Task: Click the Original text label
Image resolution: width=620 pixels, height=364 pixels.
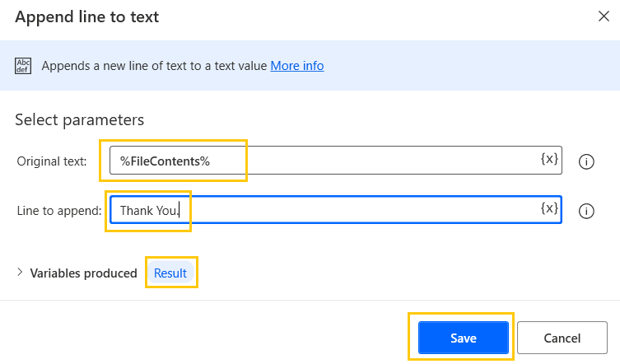Action: click(51, 161)
